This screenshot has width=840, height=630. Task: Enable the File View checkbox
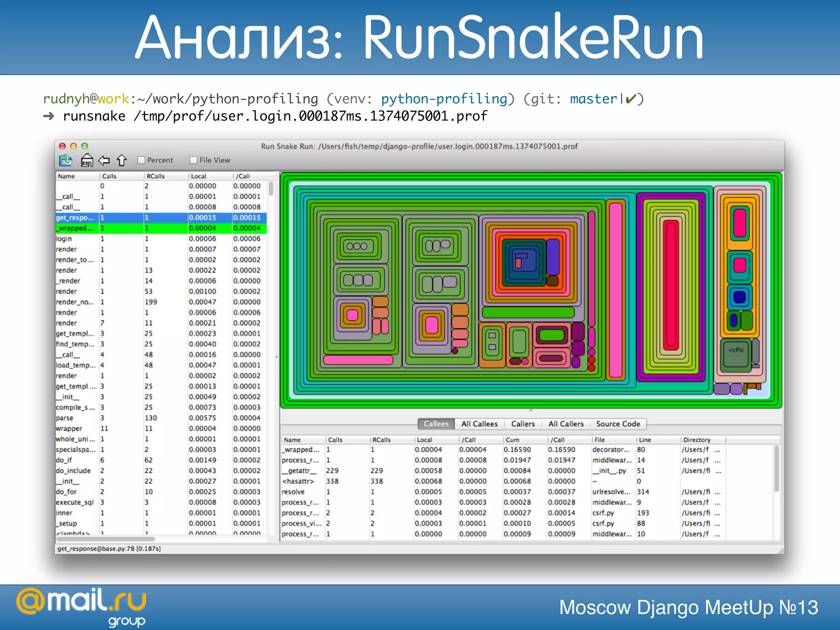194,160
